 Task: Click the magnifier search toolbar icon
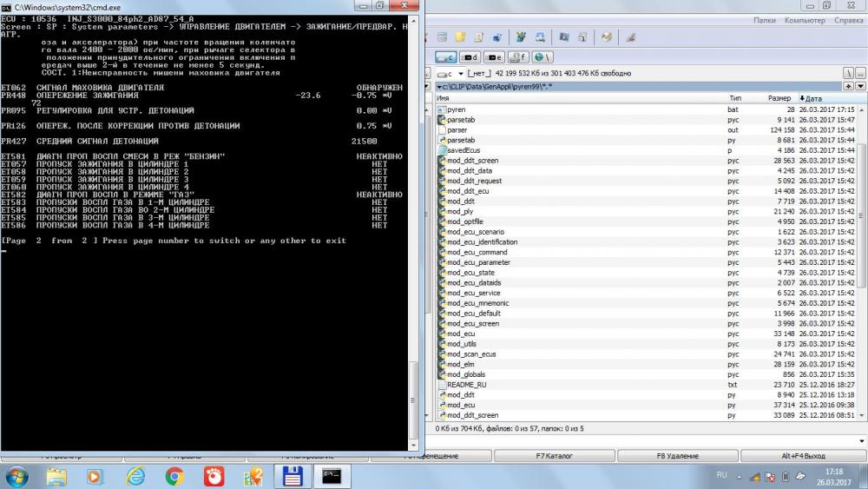540,37
